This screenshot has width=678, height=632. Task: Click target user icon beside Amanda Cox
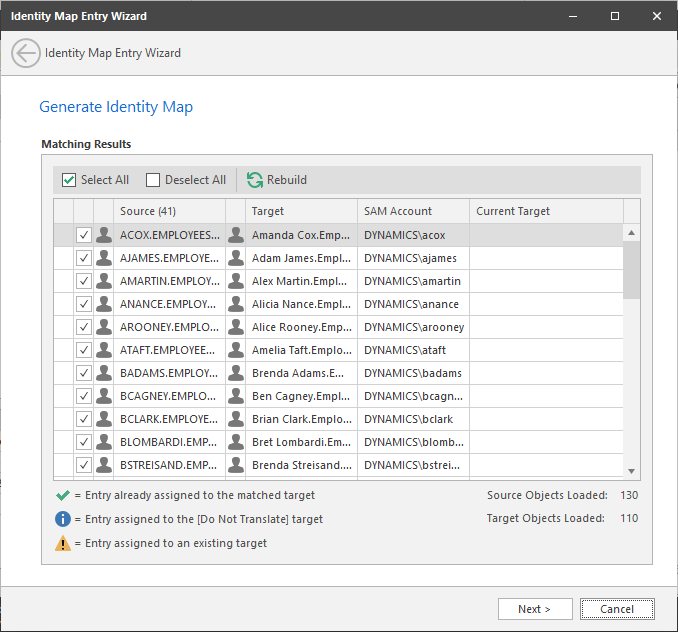pyautogui.click(x=236, y=235)
